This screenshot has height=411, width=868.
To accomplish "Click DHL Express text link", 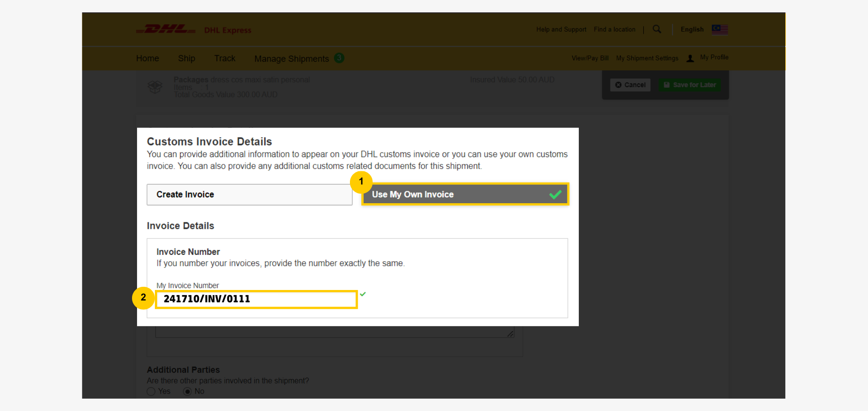I will click(x=228, y=30).
